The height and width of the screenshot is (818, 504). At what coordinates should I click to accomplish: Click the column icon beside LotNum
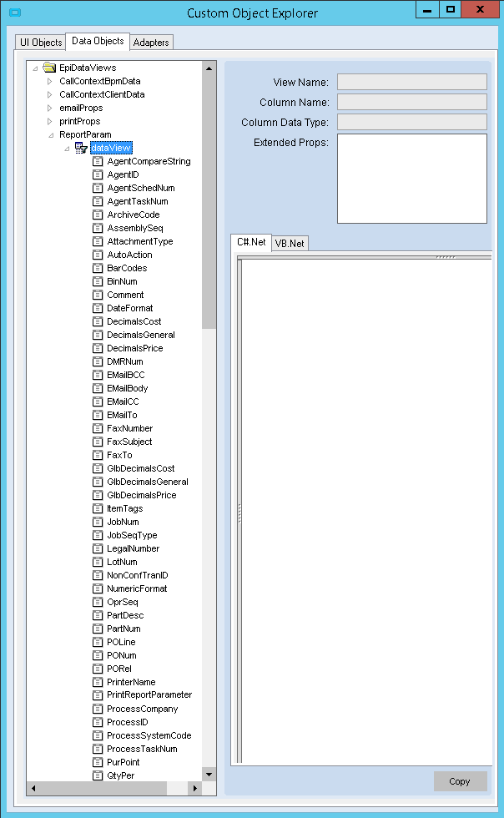(98, 562)
